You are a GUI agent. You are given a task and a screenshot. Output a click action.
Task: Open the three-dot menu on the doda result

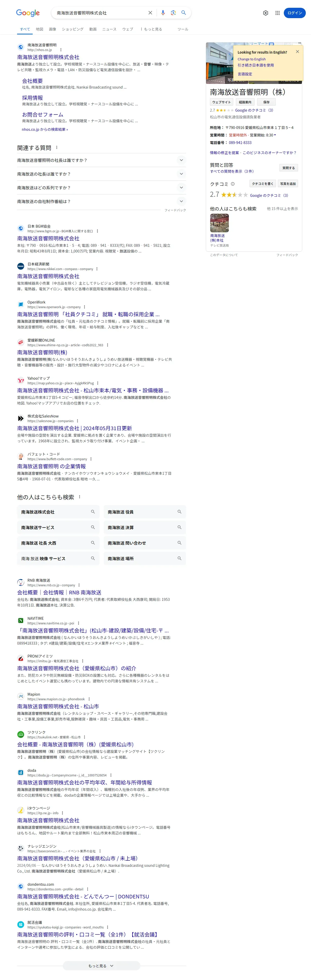click(111, 775)
